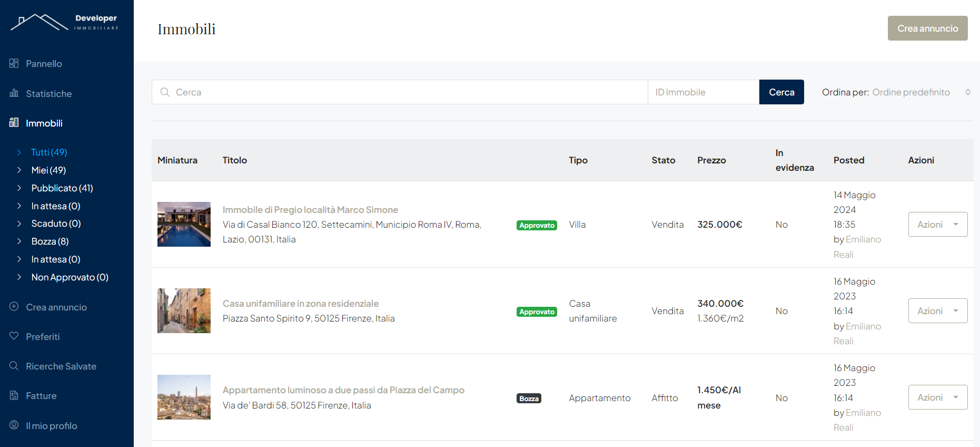The width and height of the screenshot is (980, 447).
Task: Click the Il mio profilo user icon
Action: click(x=14, y=425)
